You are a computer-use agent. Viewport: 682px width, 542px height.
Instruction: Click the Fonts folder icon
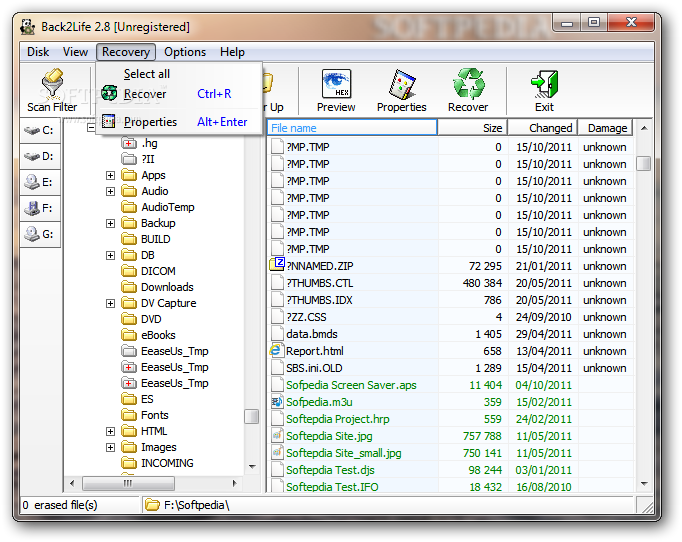point(129,415)
